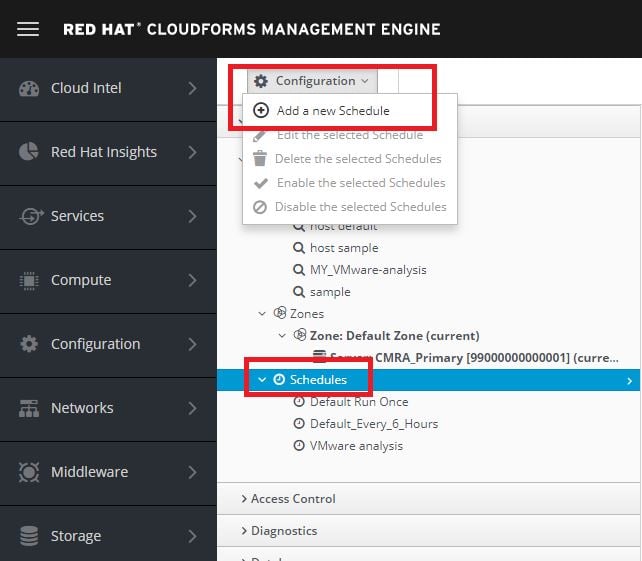Expand Services submenu chevron

coord(192,216)
